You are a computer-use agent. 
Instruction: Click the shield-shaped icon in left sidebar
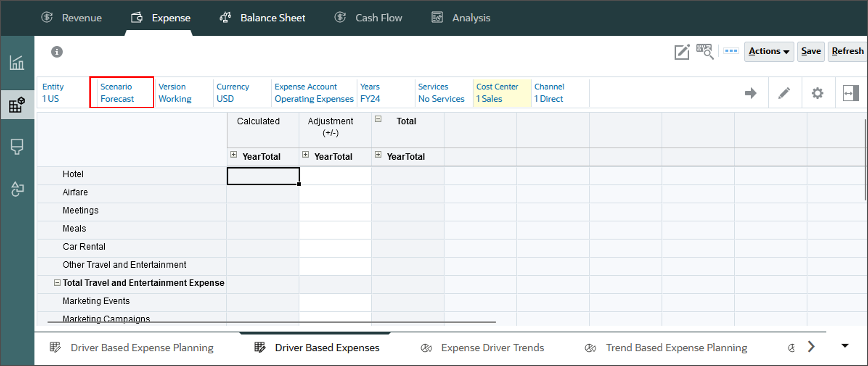pos(17,147)
